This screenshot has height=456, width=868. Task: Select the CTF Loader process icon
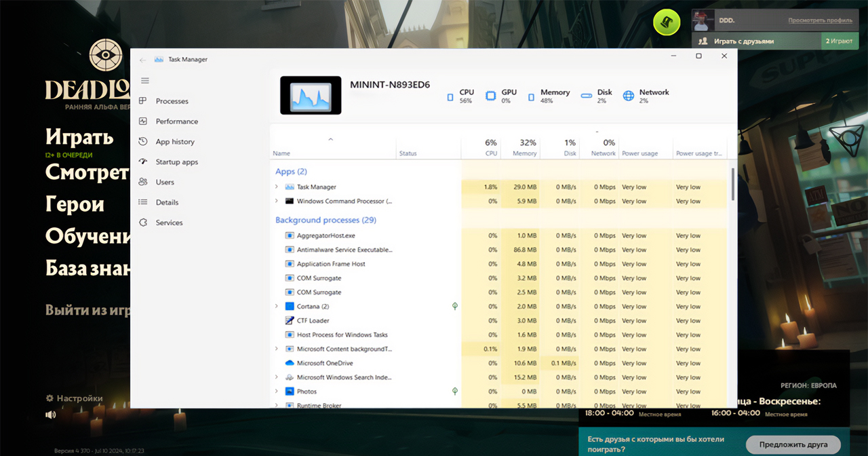coord(290,320)
